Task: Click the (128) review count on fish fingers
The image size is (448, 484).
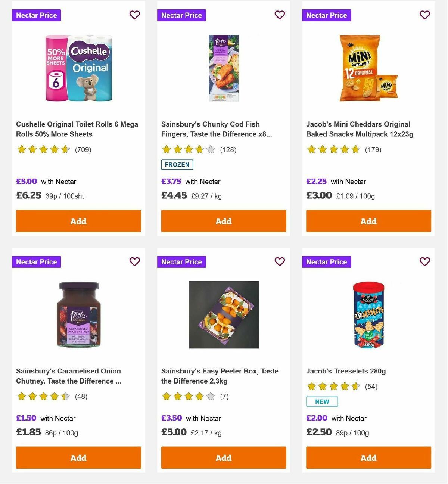Action: click(228, 149)
